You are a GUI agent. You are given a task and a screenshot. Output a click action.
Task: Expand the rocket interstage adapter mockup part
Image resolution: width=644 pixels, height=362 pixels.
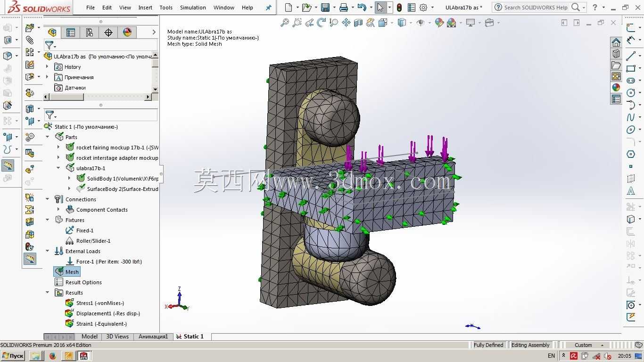coord(58,158)
